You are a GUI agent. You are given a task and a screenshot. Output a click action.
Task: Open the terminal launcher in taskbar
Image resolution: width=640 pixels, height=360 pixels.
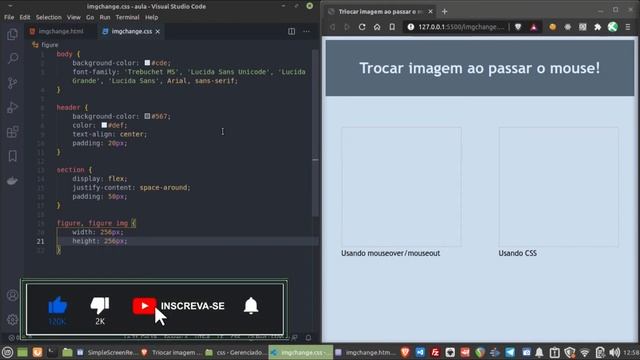[x=52, y=352]
